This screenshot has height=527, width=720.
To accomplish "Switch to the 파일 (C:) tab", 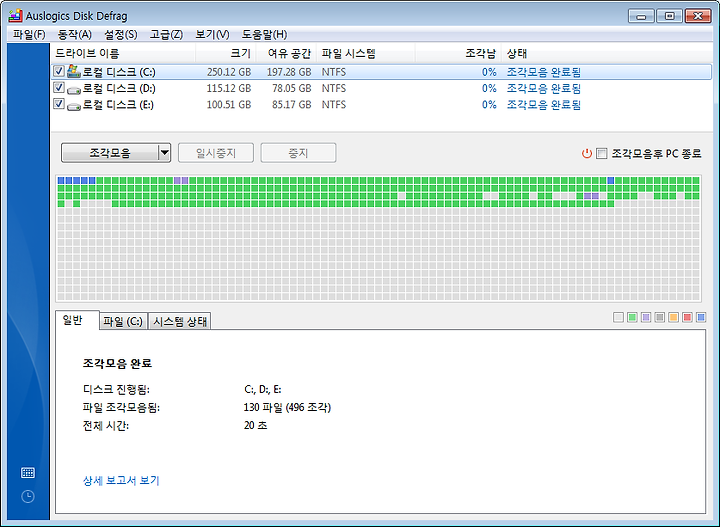I will (123, 321).
